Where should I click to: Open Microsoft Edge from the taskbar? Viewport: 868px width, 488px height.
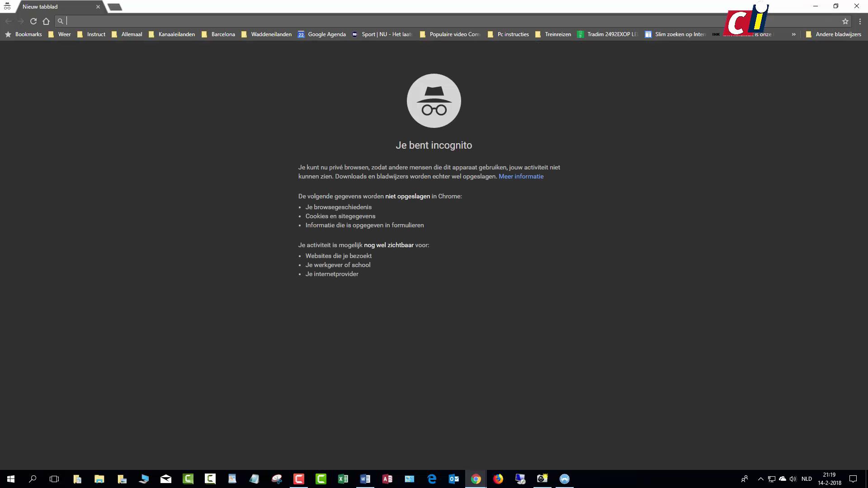pos(432,479)
